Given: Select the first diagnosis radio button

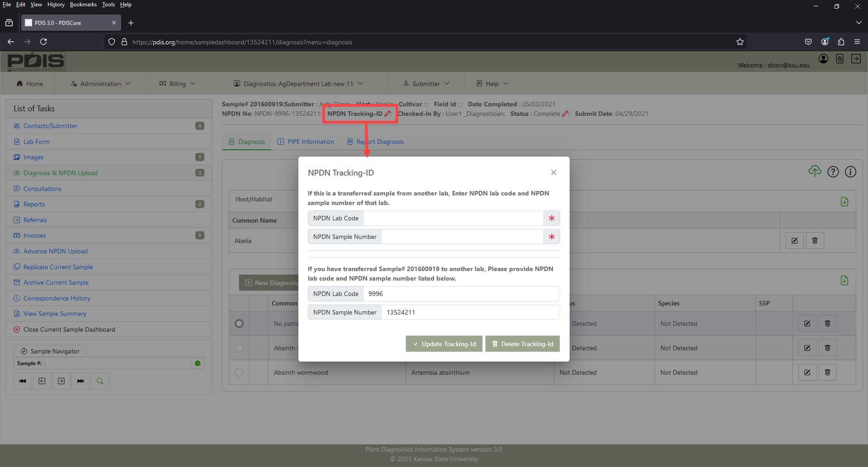Looking at the screenshot, I should coord(239,324).
